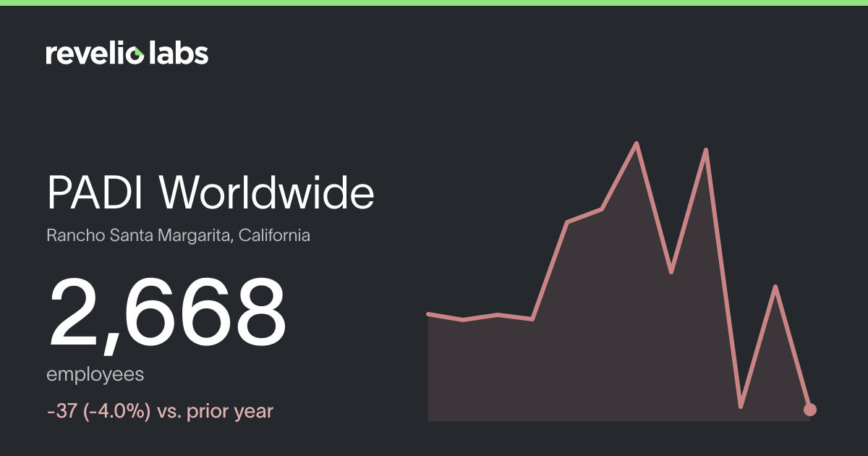Click the Revelio Labs logo

[127, 54]
